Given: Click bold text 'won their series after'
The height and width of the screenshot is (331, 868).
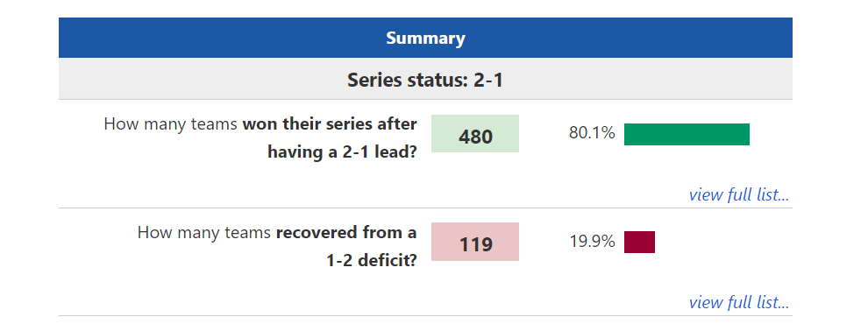Looking at the screenshot, I should coord(330,123).
